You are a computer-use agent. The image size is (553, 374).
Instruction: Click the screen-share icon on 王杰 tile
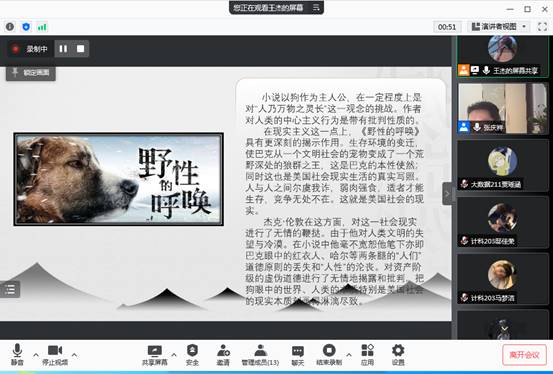click(475, 71)
